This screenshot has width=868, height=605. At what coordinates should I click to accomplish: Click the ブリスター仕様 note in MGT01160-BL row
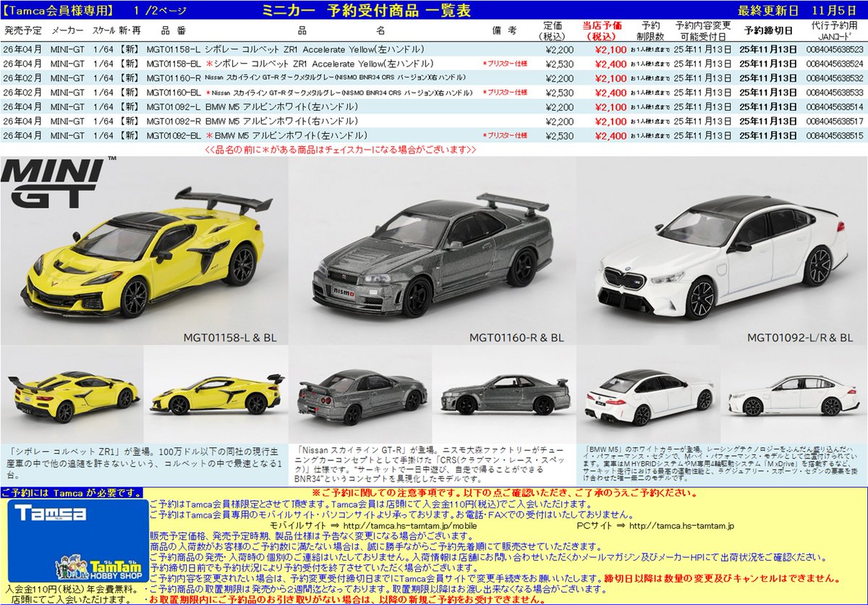(505, 93)
